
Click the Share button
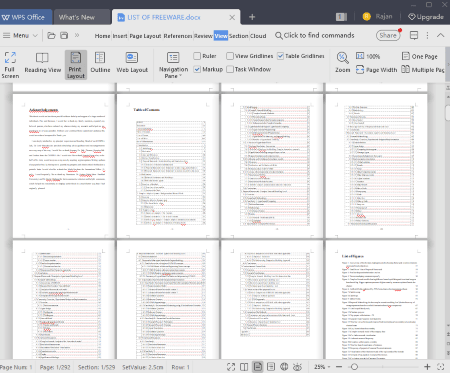pos(388,35)
